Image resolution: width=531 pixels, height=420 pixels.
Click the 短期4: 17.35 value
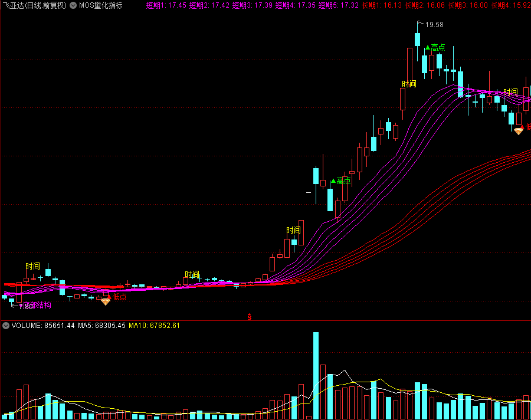pyautogui.click(x=296, y=5)
